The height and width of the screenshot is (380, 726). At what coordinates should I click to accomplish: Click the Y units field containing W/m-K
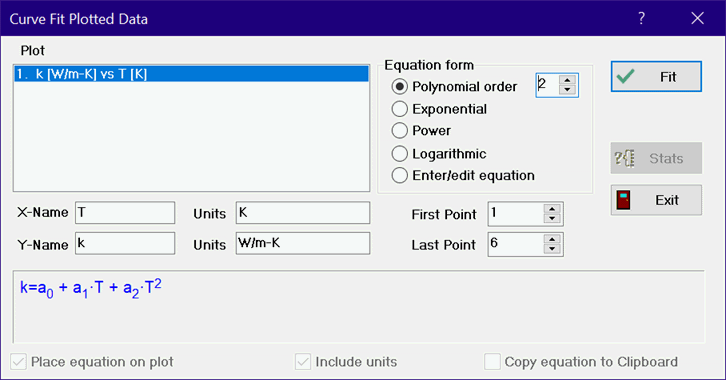(303, 243)
